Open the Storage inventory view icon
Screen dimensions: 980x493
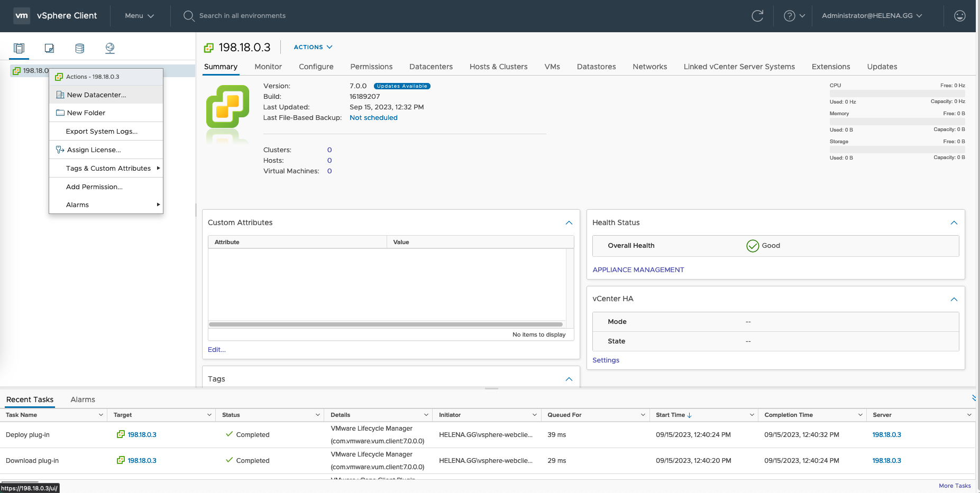pyautogui.click(x=80, y=49)
